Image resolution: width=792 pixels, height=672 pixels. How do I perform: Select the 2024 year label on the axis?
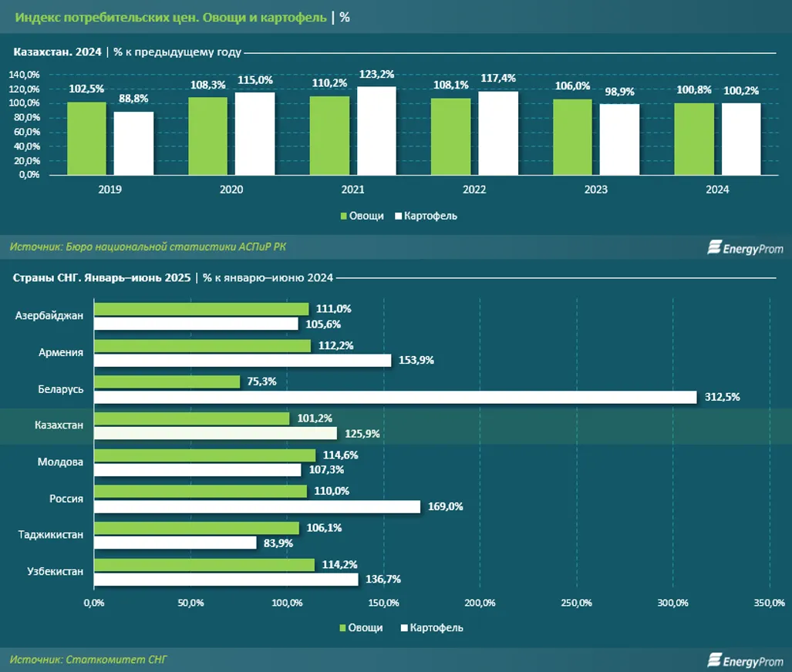pyautogui.click(x=716, y=190)
